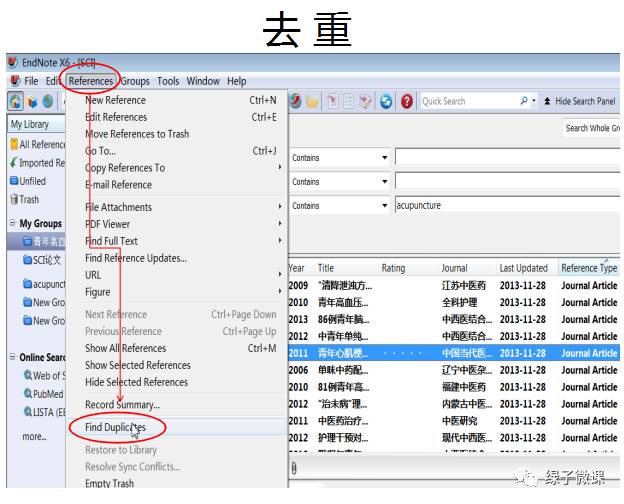Expand the URL submenu

pos(280,274)
